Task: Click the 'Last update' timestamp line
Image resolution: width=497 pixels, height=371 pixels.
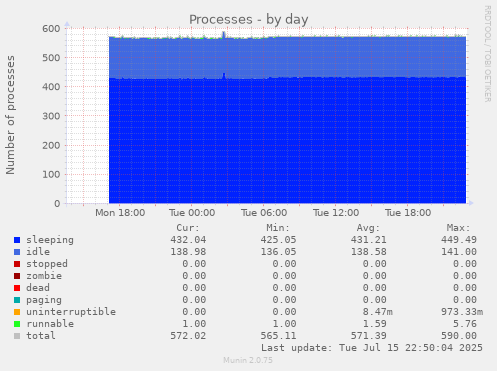Action: [372, 348]
